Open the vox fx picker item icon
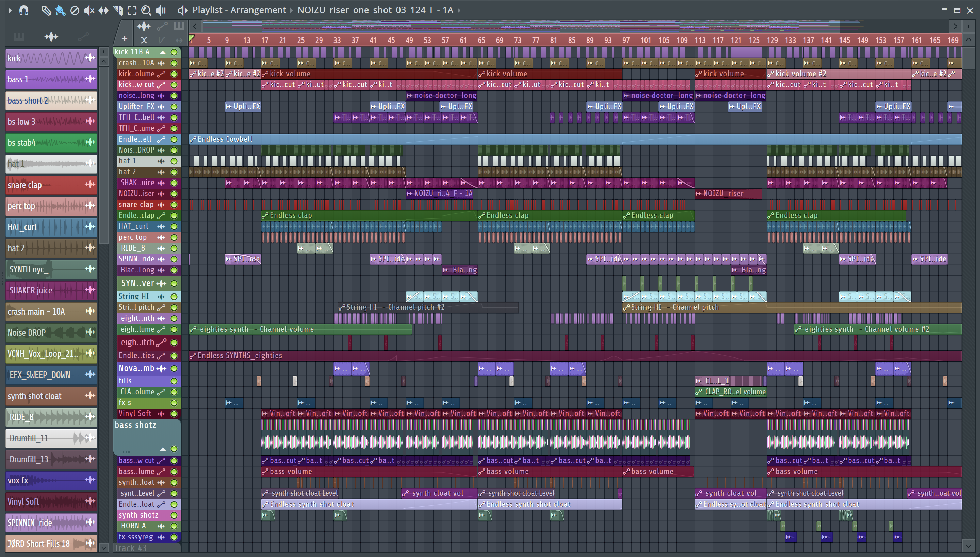 90,480
